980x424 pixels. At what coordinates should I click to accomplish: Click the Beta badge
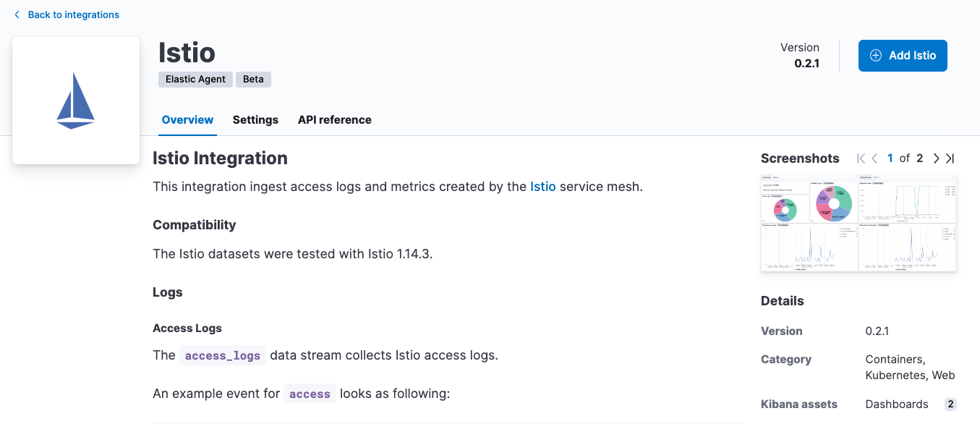point(253,79)
